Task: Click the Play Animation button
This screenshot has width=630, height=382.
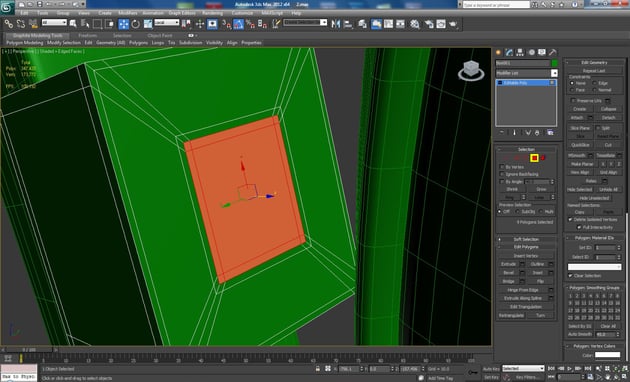Action: tap(570, 368)
